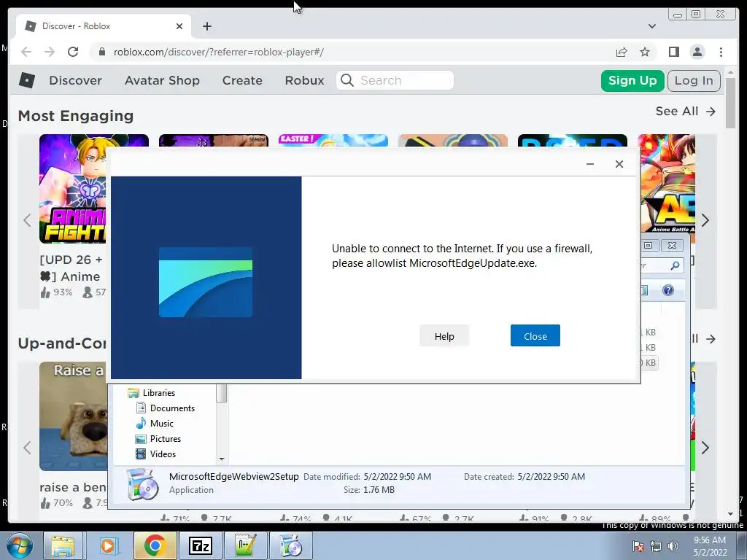Click the Roblox logo icon
This screenshot has height=560, width=747.
coord(27,80)
